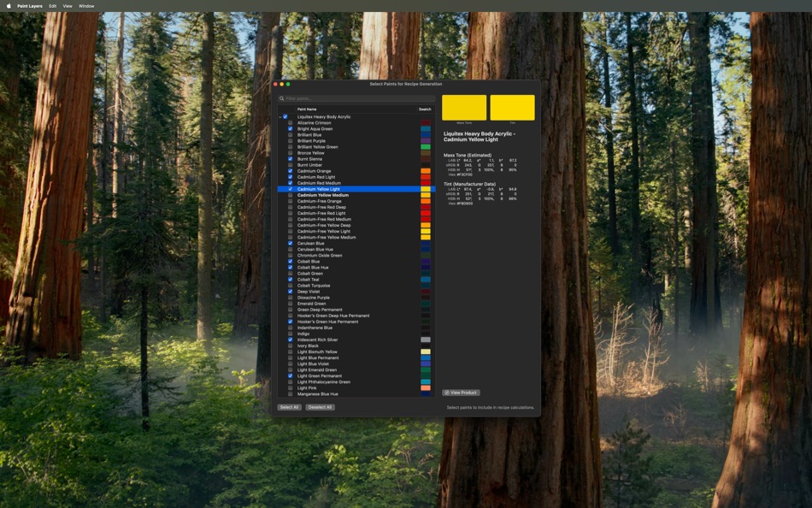Disable the Cadmium Orange checkbox
The width and height of the screenshot is (812, 508).
pos(290,171)
